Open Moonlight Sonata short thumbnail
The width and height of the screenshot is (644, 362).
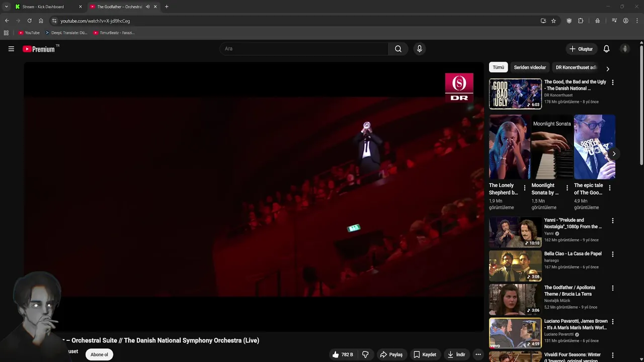pos(552,147)
